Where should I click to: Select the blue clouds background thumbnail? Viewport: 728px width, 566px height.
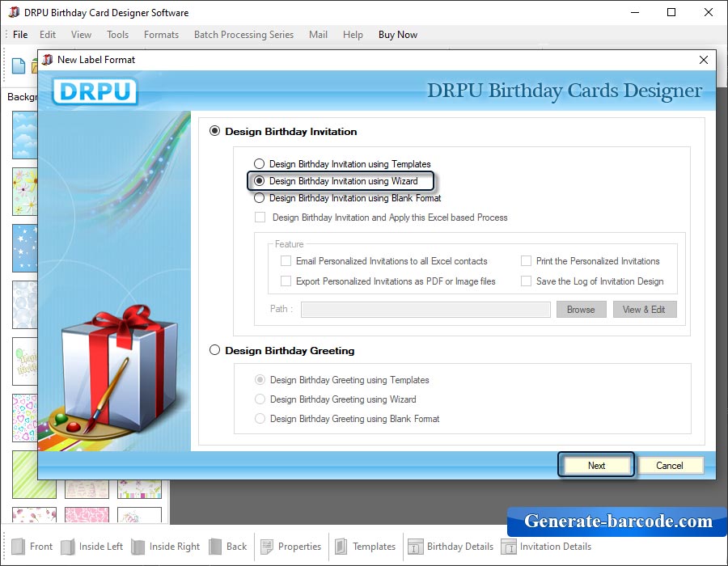coord(25,134)
